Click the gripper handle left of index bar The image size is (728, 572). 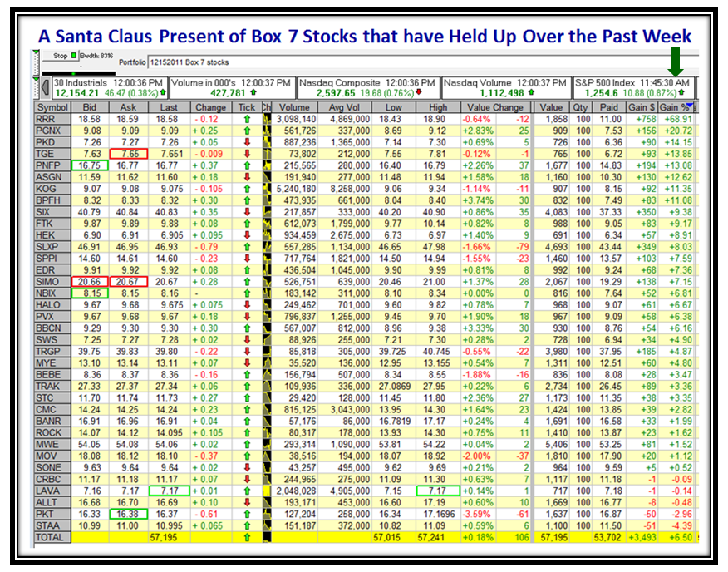tap(37, 88)
